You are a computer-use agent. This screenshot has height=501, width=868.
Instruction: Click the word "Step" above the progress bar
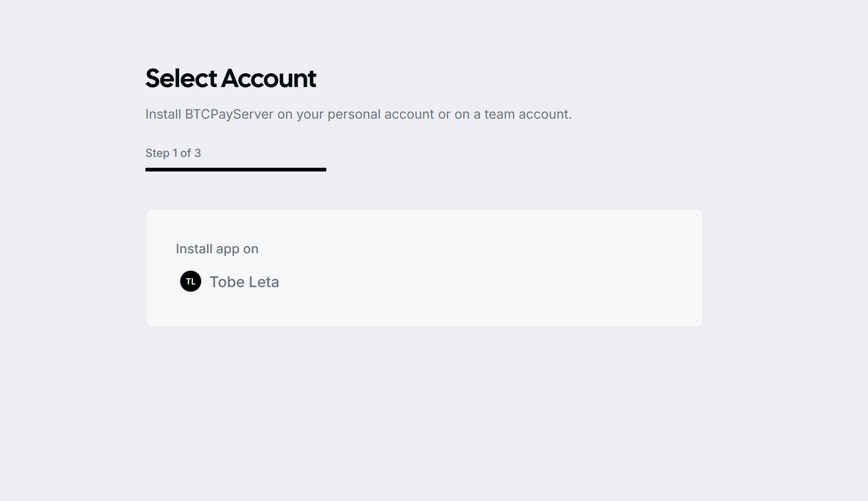pyautogui.click(x=157, y=153)
